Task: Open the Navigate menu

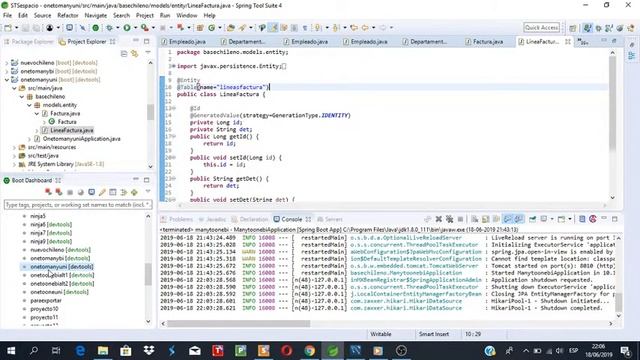Action: coord(96,16)
